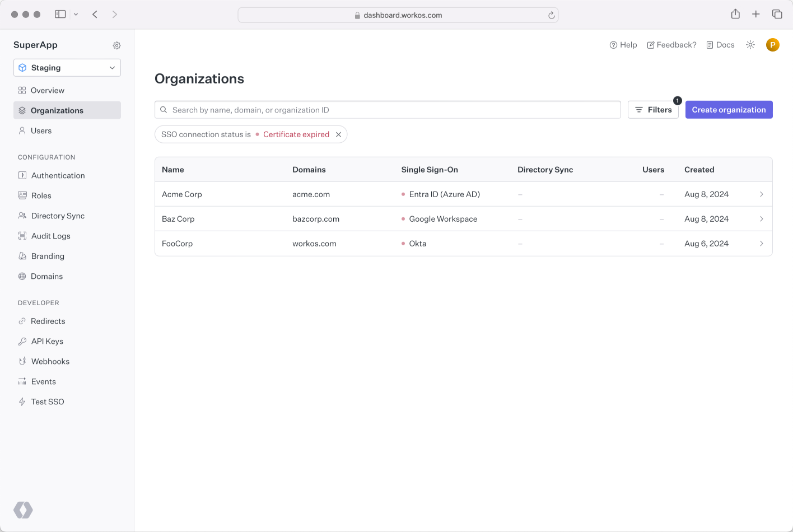The image size is (793, 532).
Task: Switch to the Organizations section
Action: click(56, 110)
